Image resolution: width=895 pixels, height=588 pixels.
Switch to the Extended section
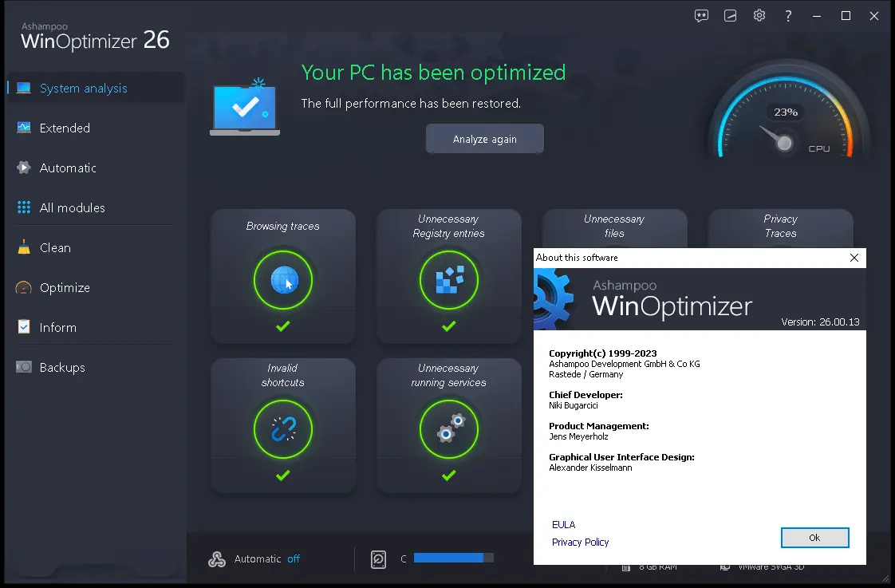point(65,128)
